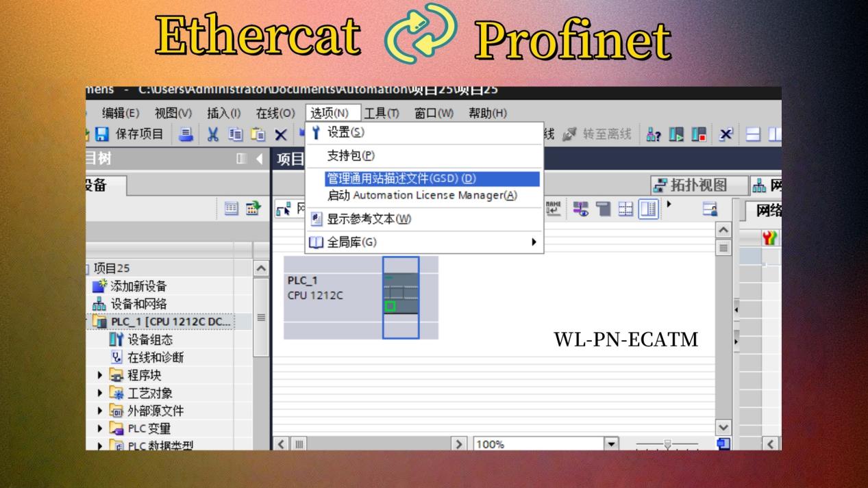Image resolution: width=868 pixels, height=488 pixels.
Task: Select 设备和网络 in project tree
Action: 139,304
